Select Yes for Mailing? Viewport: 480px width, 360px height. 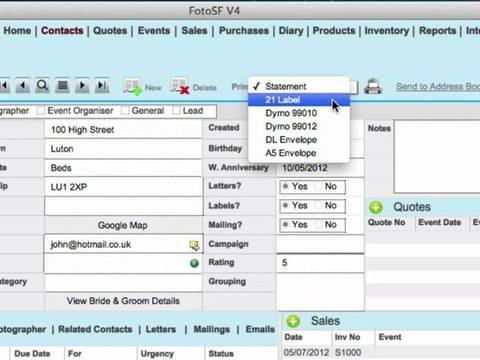click(285, 224)
